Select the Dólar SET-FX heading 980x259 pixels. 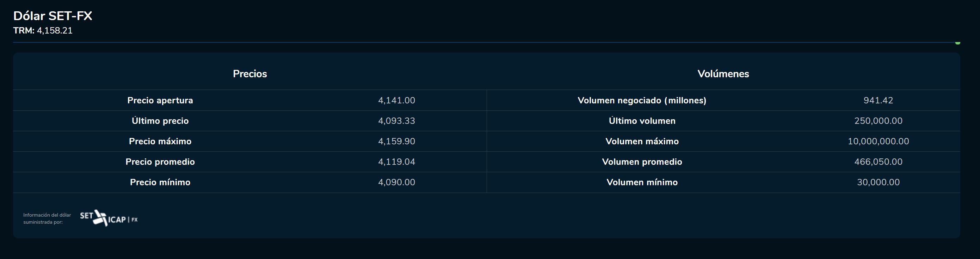pos(53,16)
